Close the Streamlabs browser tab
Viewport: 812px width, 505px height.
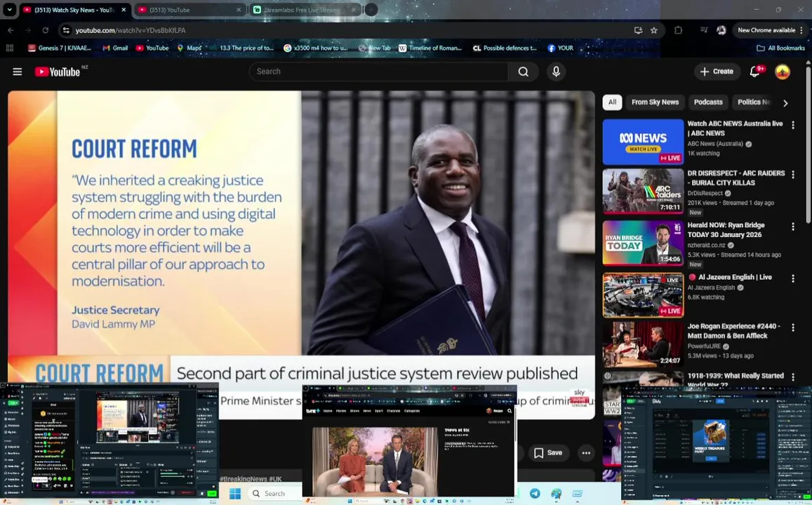click(x=354, y=9)
